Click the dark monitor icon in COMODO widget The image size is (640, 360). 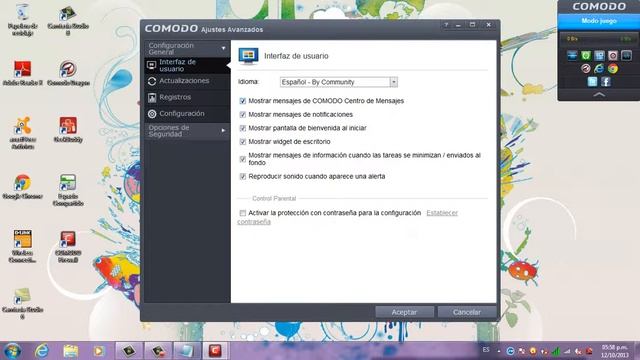click(x=626, y=56)
